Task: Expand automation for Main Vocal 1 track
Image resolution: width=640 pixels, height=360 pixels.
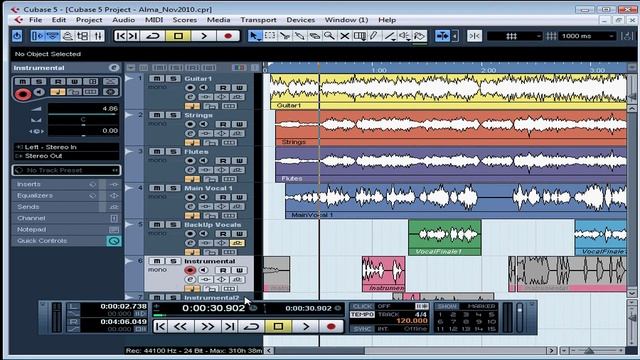Action: [129, 188]
